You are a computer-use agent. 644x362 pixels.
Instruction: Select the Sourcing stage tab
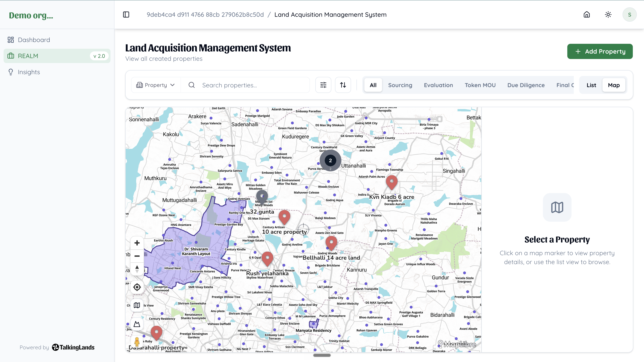[x=400, y=85]
